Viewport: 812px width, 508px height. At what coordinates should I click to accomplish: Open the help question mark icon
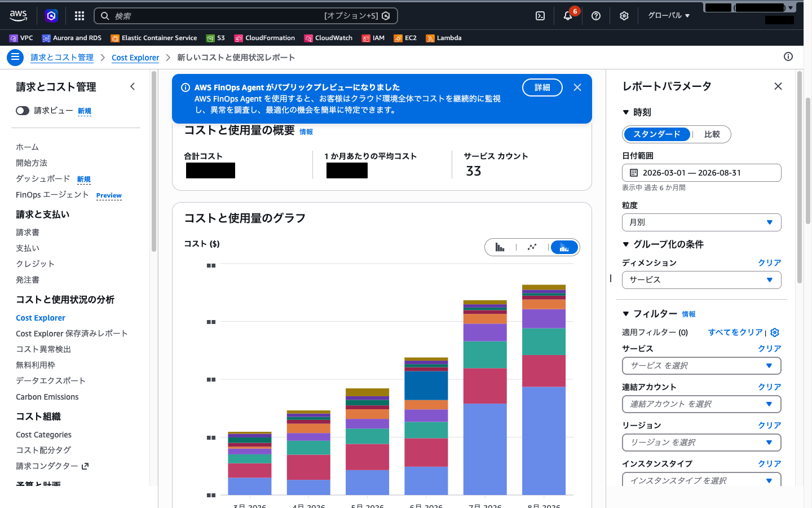596,16
